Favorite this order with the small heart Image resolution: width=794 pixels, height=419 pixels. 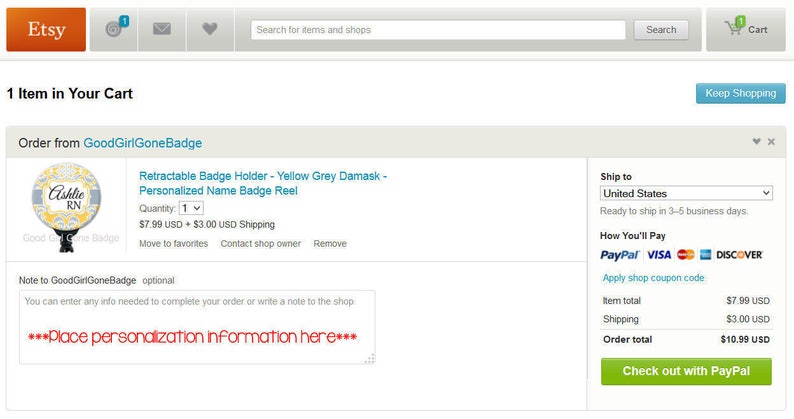757,142
